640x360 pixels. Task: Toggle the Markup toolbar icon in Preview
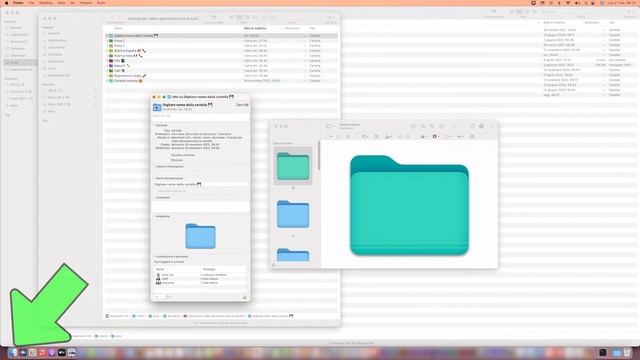pos(482,126)
